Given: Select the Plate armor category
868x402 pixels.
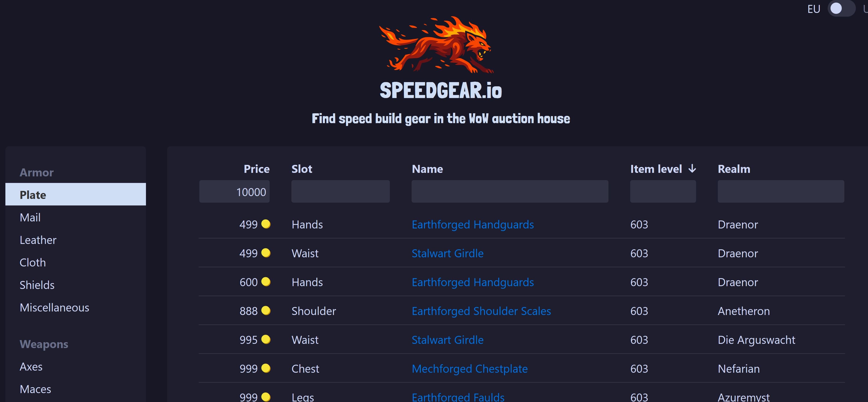Looking at the screenshot, I should click(x=75, y=194).
